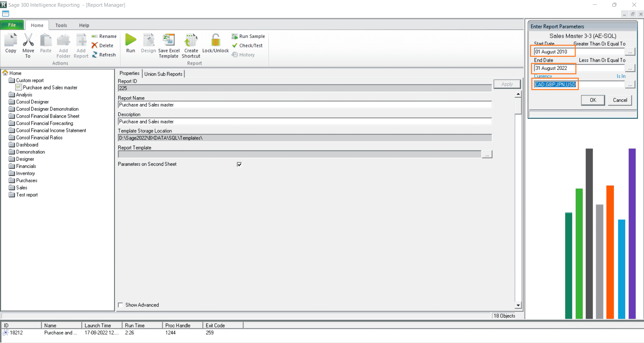Open the report Design tool
This screenshot has height=343, width=644.
pyautogui.click(x=148, y=43)
